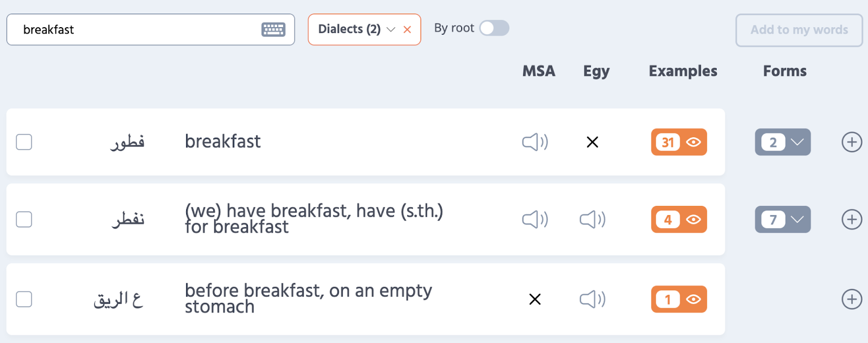Play Egyptian pronunciation of ع الريق
This screenshot has height=343, width=868.
tap(592, 299)
